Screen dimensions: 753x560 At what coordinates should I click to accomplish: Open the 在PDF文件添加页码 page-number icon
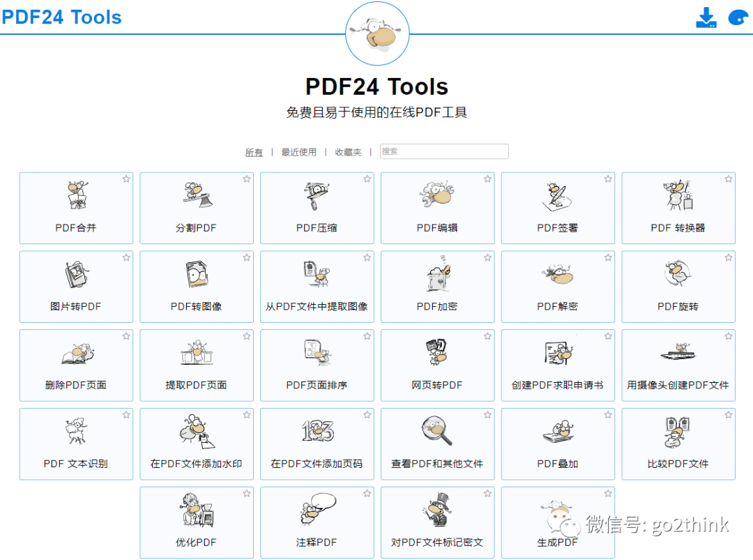pyautogui.click(x=317, y=431)
